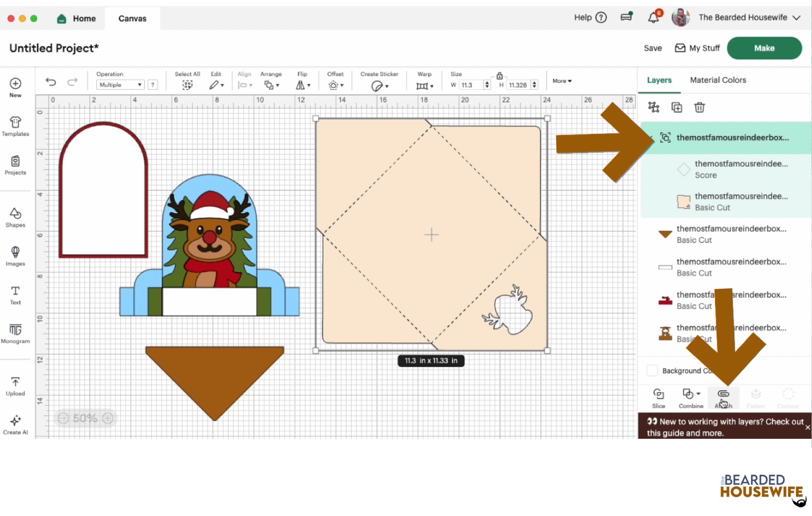Click the Slice tool
Viewport: 812px width, 516px height.
click(x=658, y=398)
